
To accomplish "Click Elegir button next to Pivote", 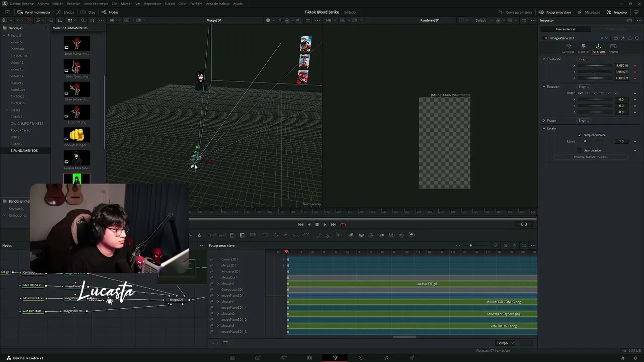I will 583,121.
